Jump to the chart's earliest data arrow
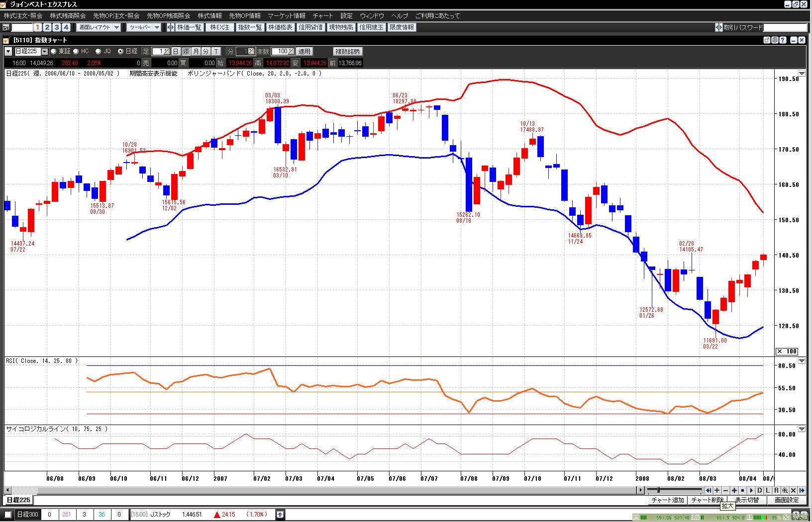 tap(709, 490)
